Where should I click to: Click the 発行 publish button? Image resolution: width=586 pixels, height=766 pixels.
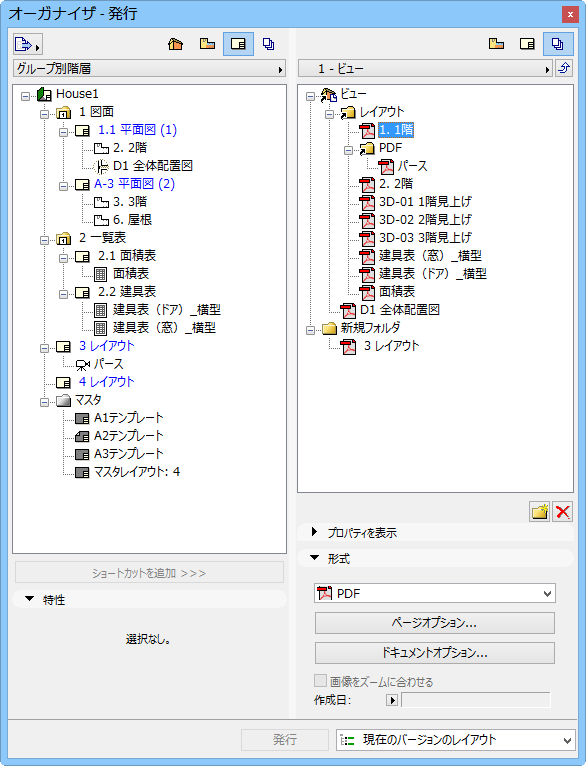point(285,740)
